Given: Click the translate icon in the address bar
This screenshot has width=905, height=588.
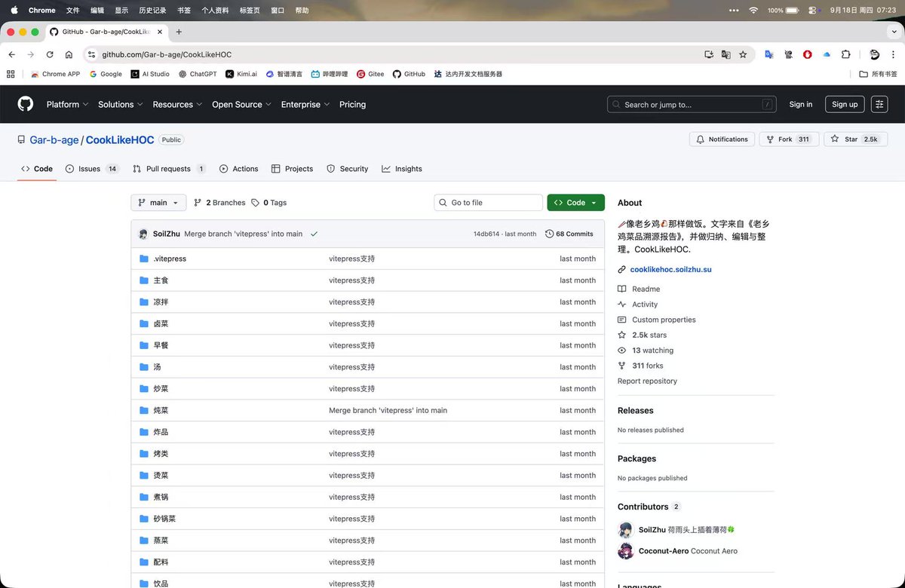Looking at the screenshot, I should tap(726, 54).
